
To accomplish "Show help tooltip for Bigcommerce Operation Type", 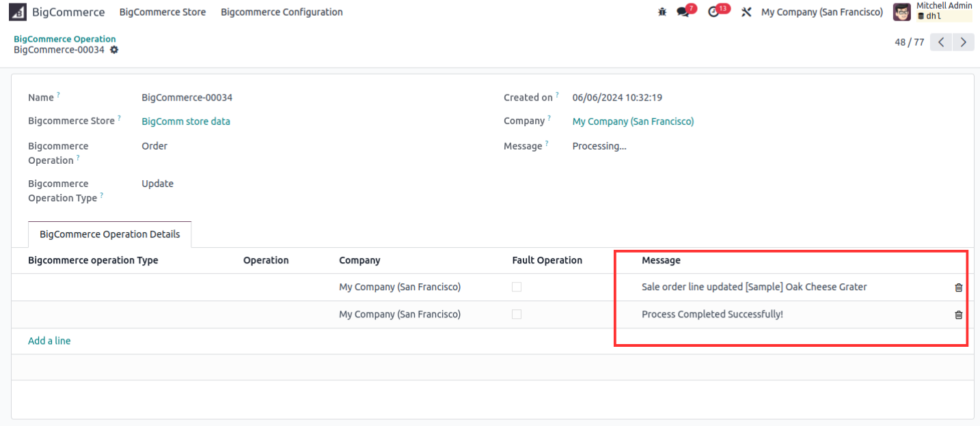I will [102, 195].
